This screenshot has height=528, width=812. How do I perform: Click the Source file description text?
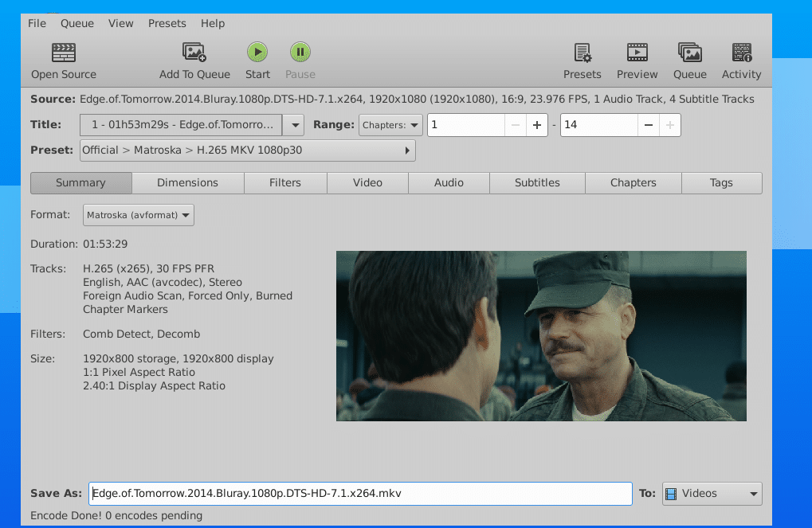417,99
